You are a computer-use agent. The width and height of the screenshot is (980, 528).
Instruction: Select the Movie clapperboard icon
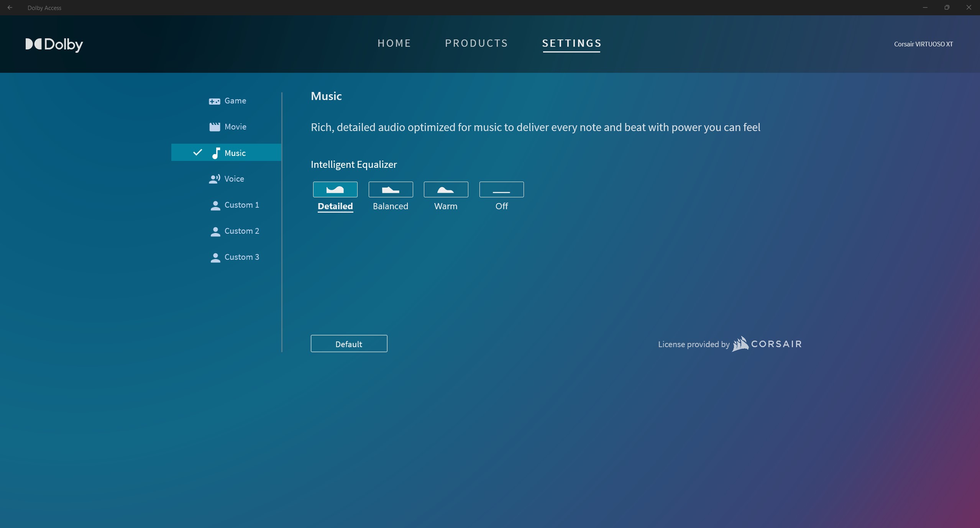(215, 127)
